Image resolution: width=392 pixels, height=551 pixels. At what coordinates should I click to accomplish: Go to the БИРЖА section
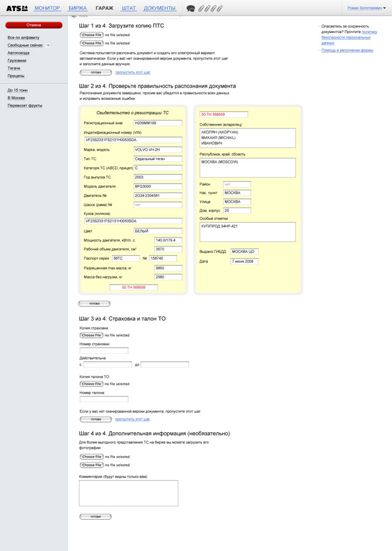[x=78, y=8]
